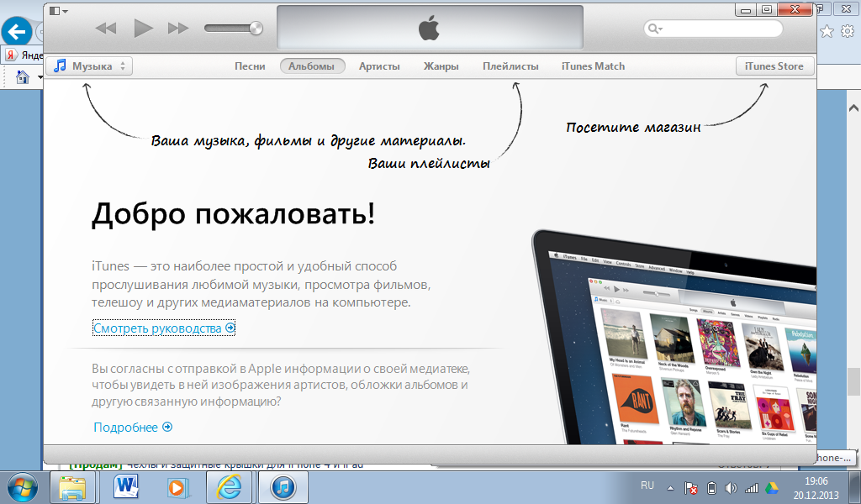Open the Музыка library dropdown

(89, 66)
